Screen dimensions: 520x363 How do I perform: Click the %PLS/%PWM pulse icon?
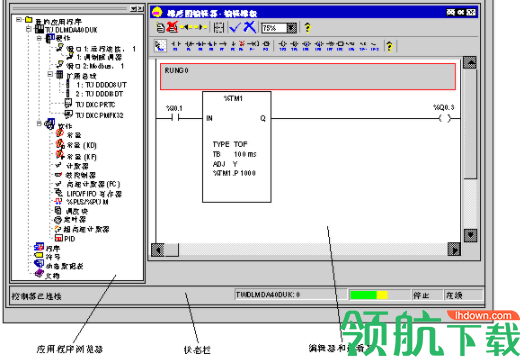click(x=59, y=201)
